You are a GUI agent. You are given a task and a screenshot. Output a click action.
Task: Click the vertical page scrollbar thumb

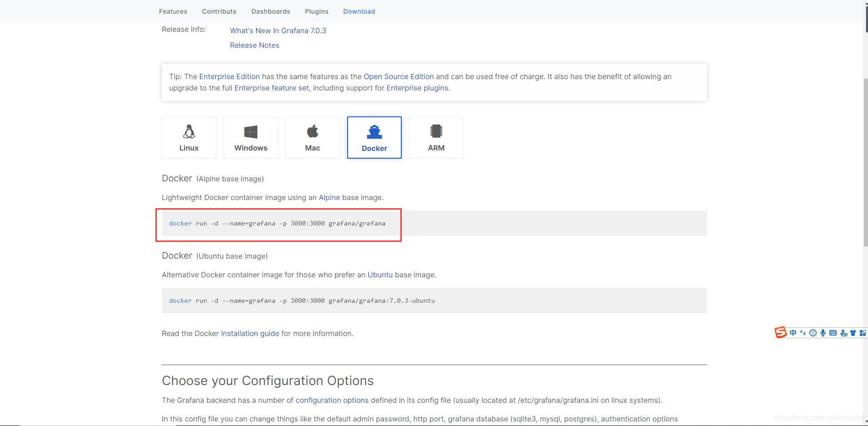pyautogui.click(x=865, y=162)
